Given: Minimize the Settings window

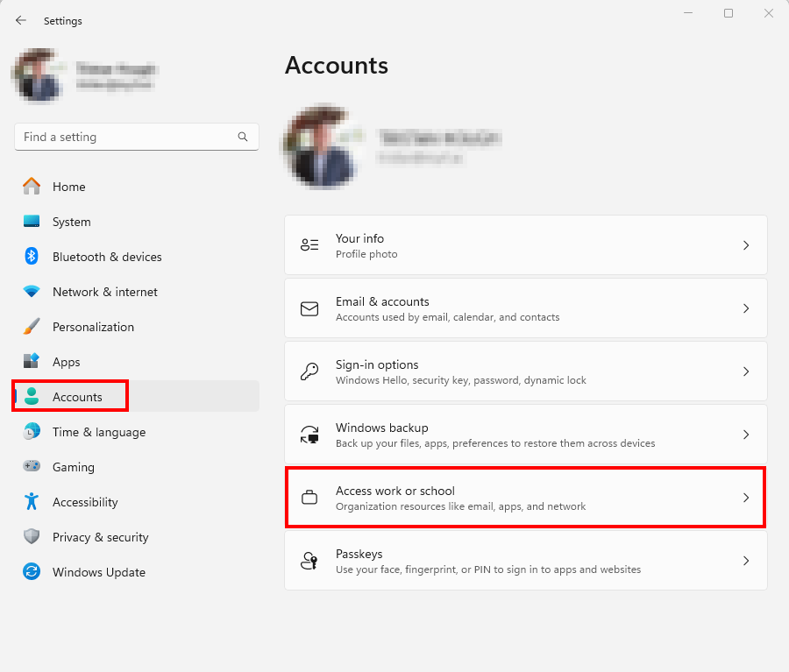Looking at the screenshot, I should pos(688,13).
